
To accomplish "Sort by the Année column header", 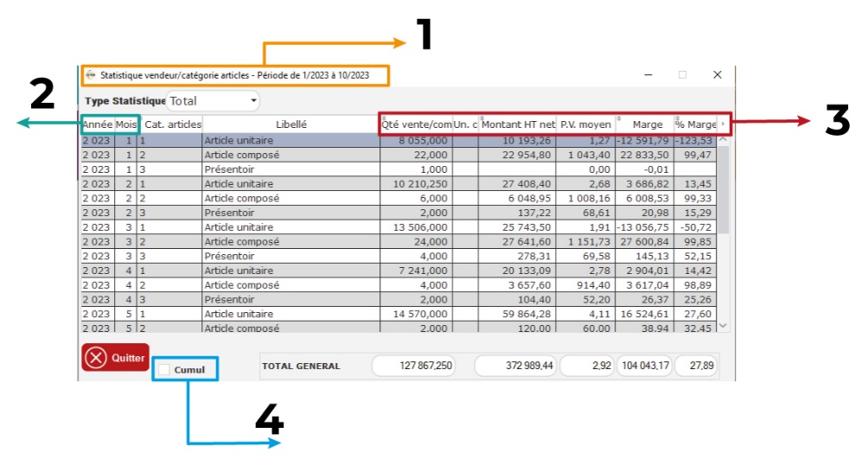I will coord(98,124).
